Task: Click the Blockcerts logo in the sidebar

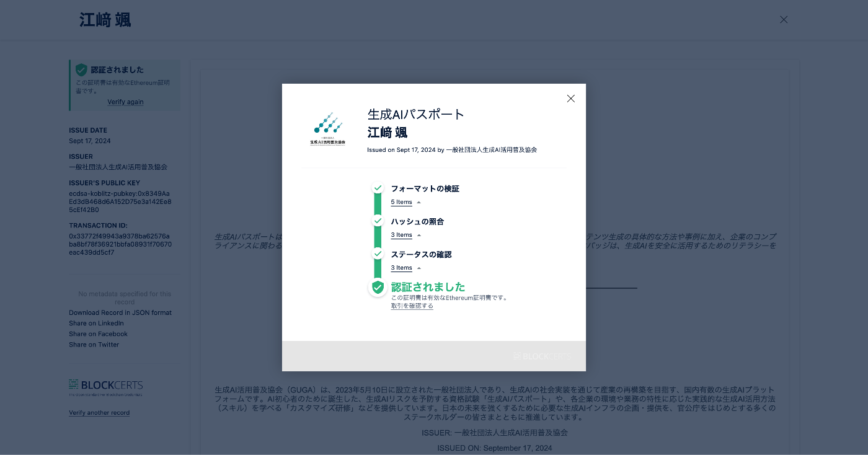Action: coord(105,387)
